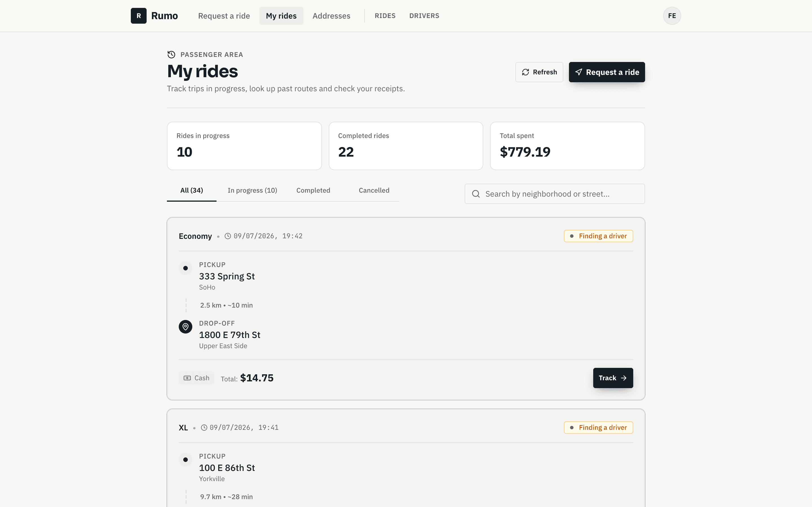Click the Cash payment badge
This screenshot has width=812, height=507.
coord(196,378)
